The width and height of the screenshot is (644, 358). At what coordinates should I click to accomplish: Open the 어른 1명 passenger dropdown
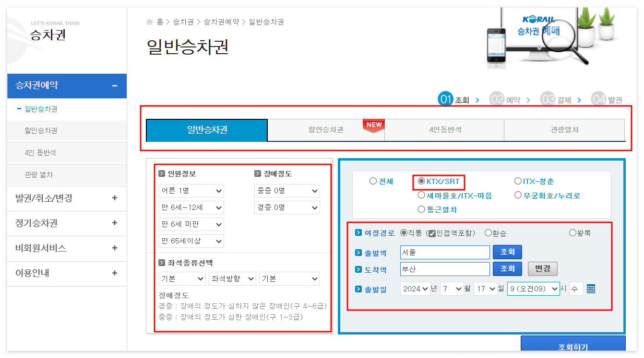point(191,190)
